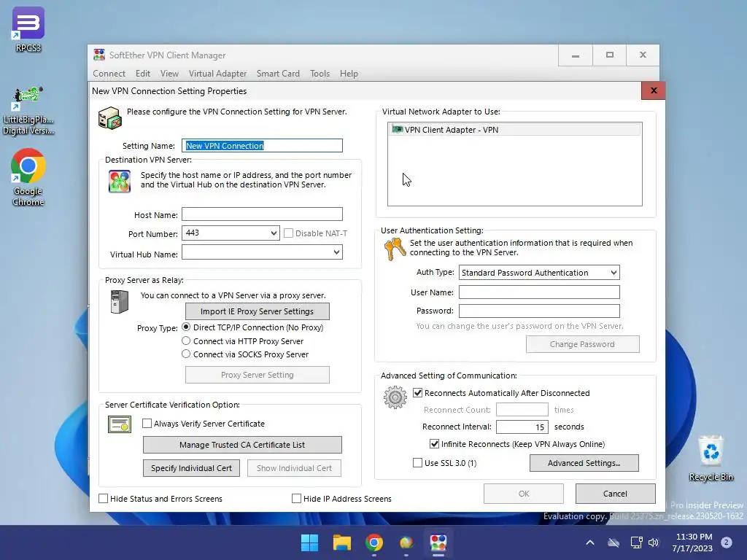Image resolution: width=747 pixels, height=560 pixels.
Task: Open the volume tray icon
Action: tap(654, 542)
